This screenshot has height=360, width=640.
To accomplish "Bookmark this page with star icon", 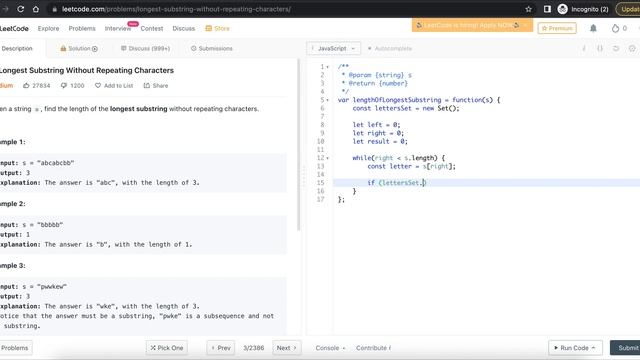I will (x=529, y=9).
